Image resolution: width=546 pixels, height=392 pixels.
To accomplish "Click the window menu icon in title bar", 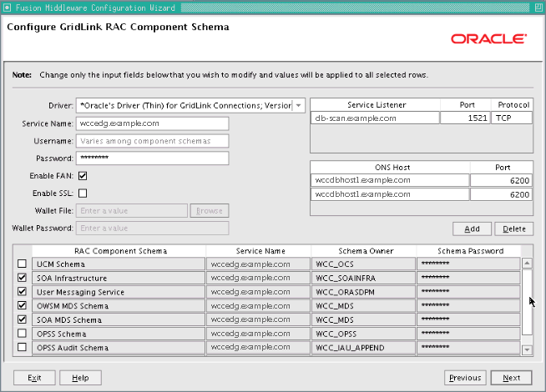I will (x=7, y=8).
